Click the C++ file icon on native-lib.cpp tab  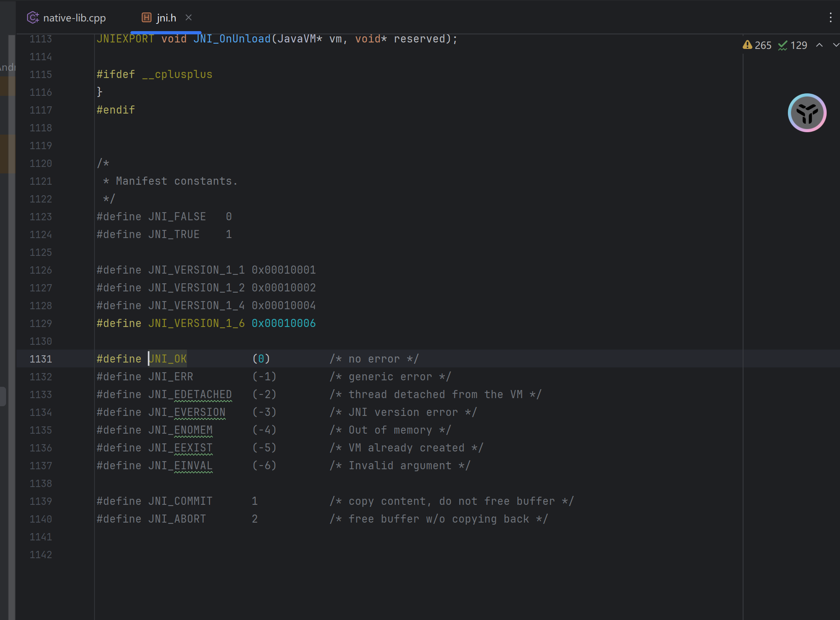coord(33,17)
